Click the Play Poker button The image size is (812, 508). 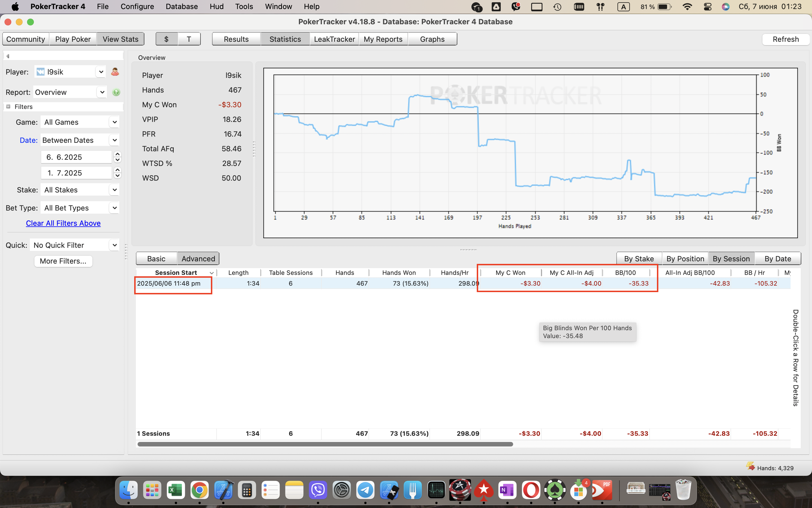click(73, 39)
